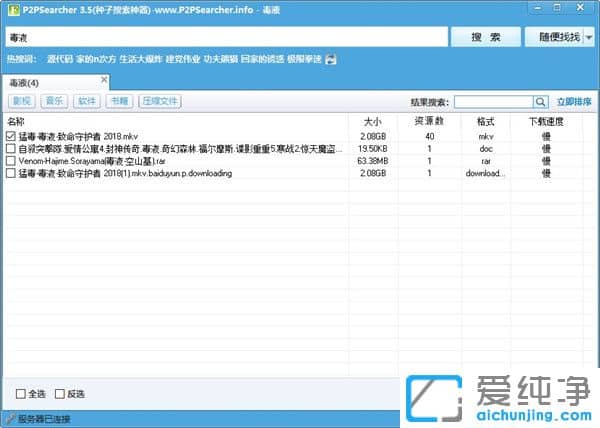Click the 搜索 search button
600x428 pixels.
pos(486,37)
